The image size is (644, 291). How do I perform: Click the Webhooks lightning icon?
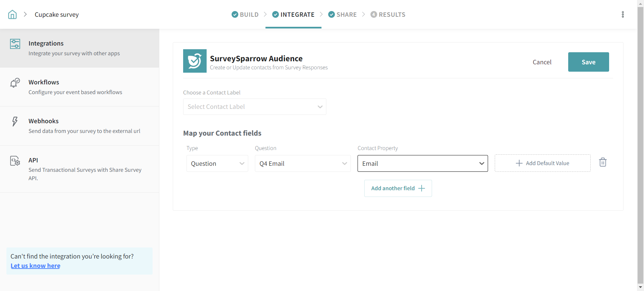click(x=15, y=121)
